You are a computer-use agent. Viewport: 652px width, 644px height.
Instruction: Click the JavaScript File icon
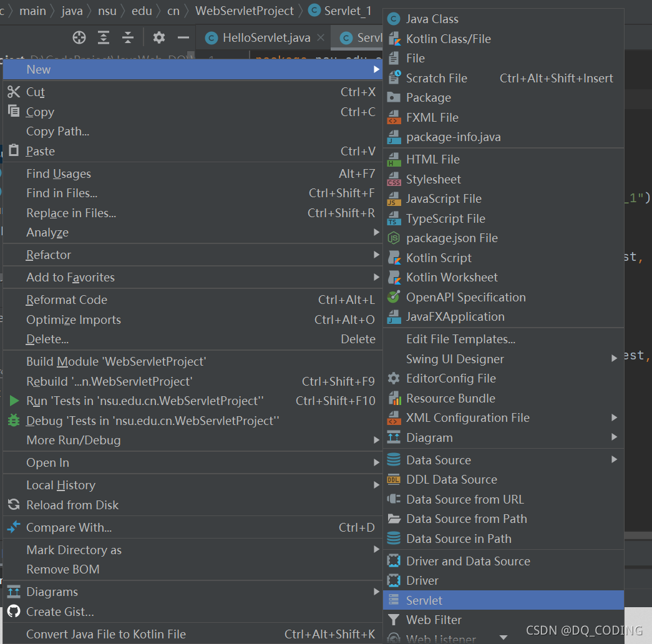[x=394, y=199]
